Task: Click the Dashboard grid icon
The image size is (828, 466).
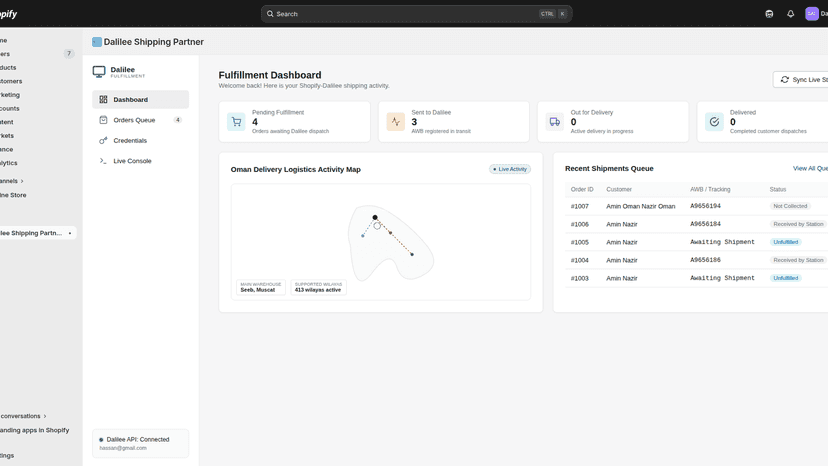Action: tap(104, 99)
